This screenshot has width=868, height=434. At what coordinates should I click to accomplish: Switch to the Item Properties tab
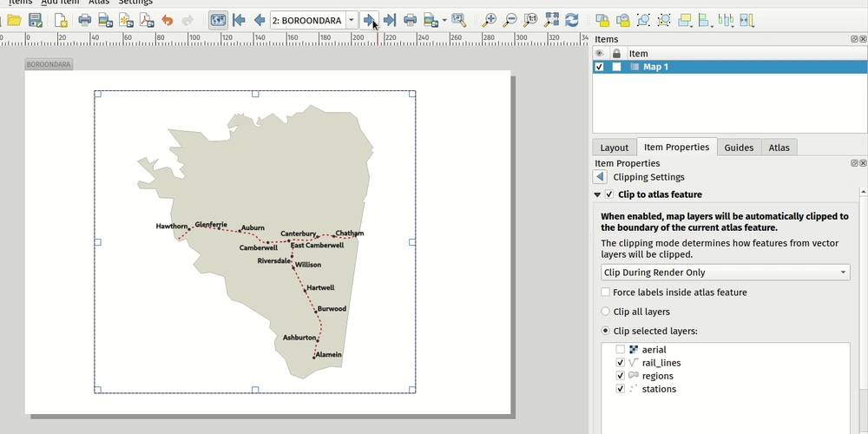coord(676,148)
